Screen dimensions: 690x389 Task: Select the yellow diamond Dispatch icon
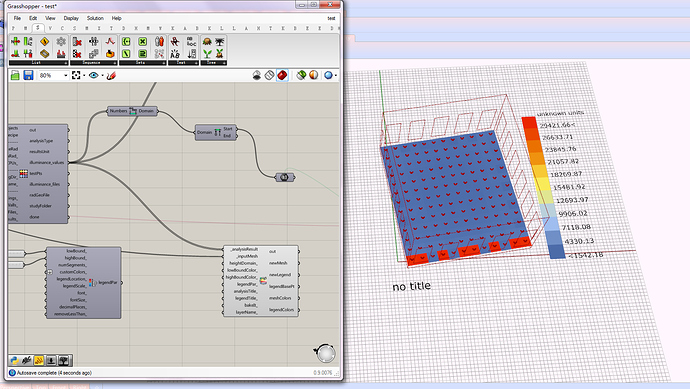point(44,41)
